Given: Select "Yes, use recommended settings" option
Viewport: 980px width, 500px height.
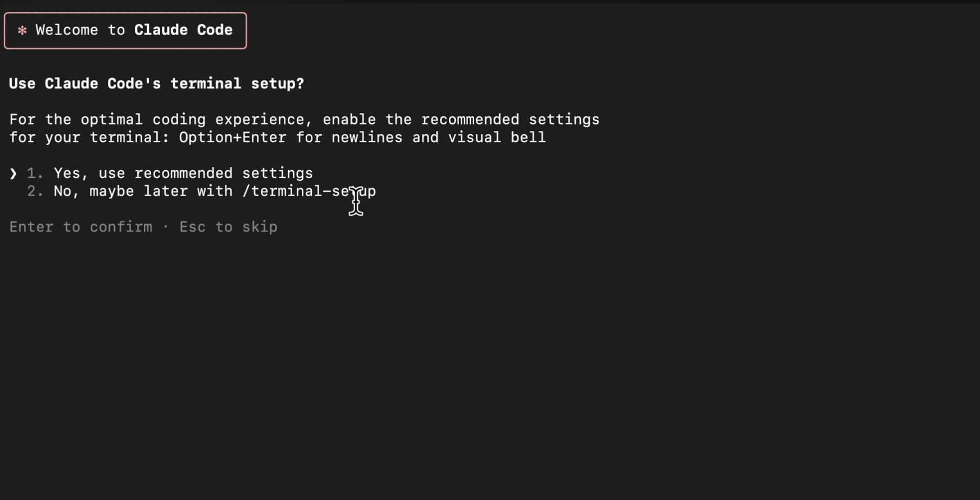Looking at the screenshot, I should point(183,174).
